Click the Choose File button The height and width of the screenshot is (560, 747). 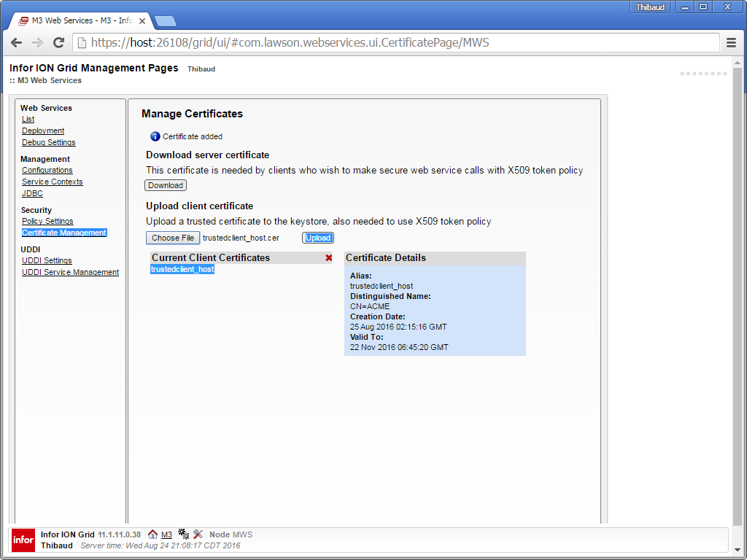click(173, 238)
